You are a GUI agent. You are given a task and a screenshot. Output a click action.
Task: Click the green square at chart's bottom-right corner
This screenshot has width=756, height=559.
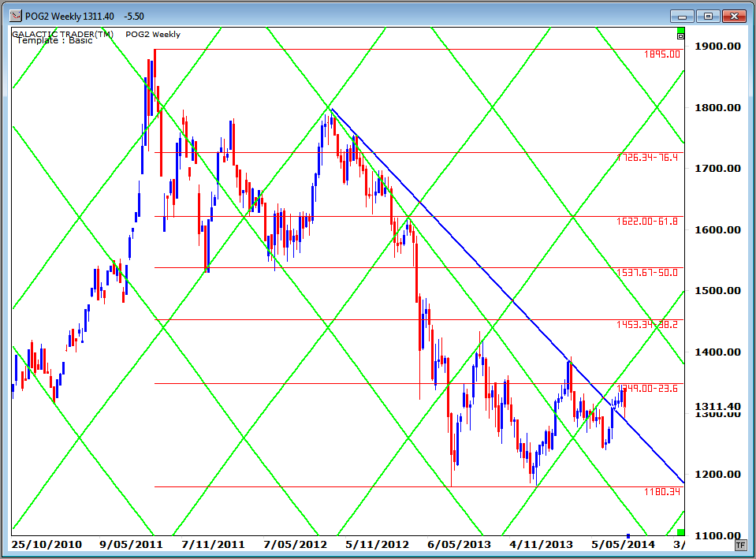[680, 532]
